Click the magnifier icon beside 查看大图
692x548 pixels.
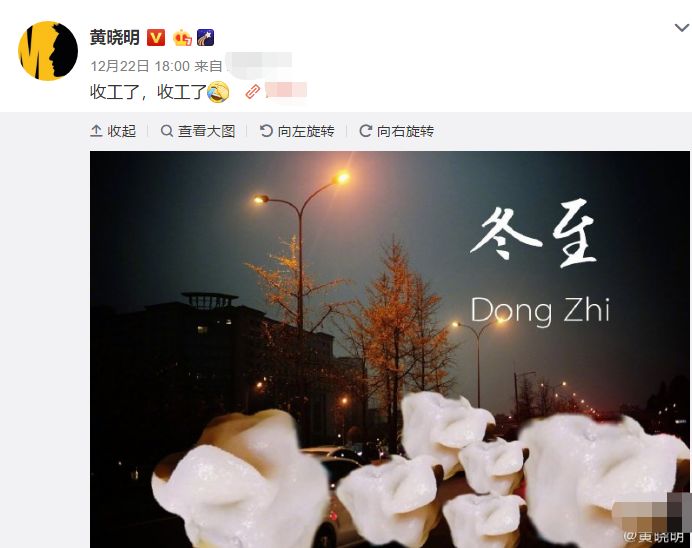tap(166, 131)
